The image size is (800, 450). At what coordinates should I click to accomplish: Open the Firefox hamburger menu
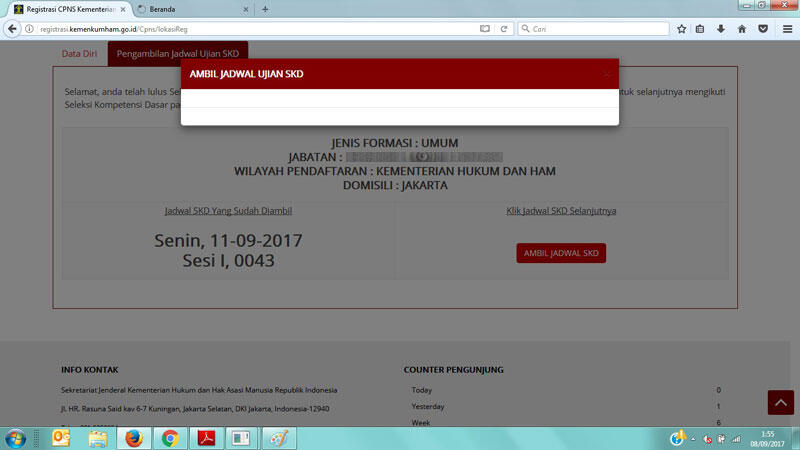click(787, 29)
